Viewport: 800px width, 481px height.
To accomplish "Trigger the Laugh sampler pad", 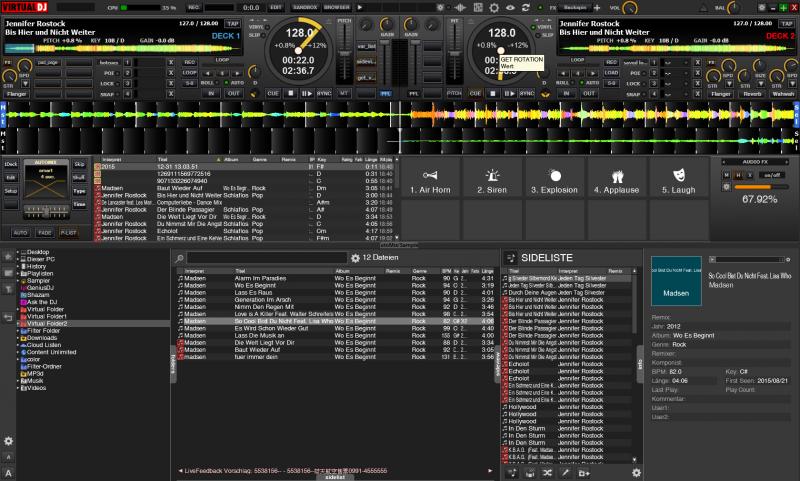I will [x=679, y=178].
